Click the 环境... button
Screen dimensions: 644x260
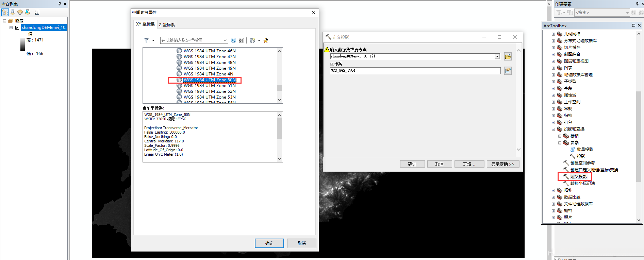click(x=469, y=164)
